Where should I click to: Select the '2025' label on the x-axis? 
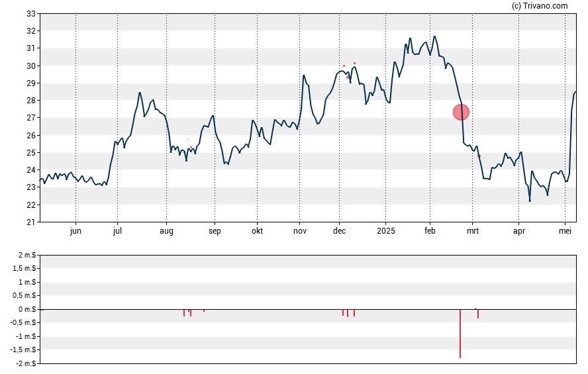tap(386, 231)
